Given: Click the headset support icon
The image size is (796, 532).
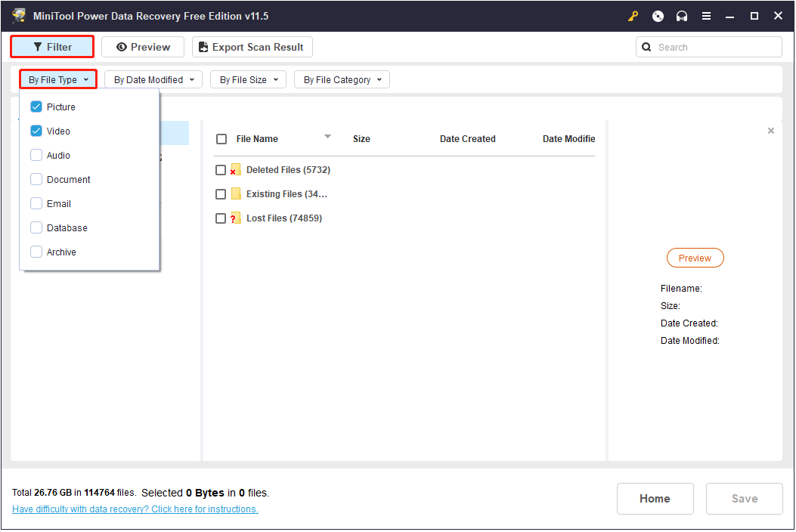Looking at the screenshot, I should pyautogui.click(x=681, y=16).
